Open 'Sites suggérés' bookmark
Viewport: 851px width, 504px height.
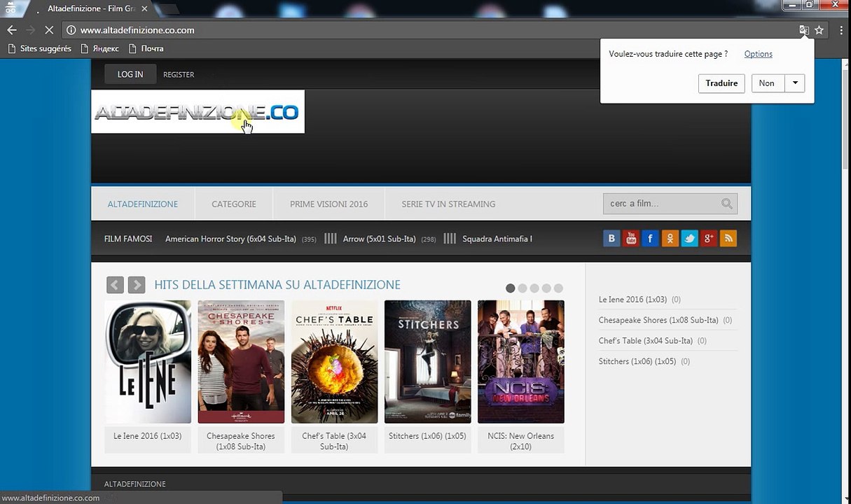[x=39, y=48]
